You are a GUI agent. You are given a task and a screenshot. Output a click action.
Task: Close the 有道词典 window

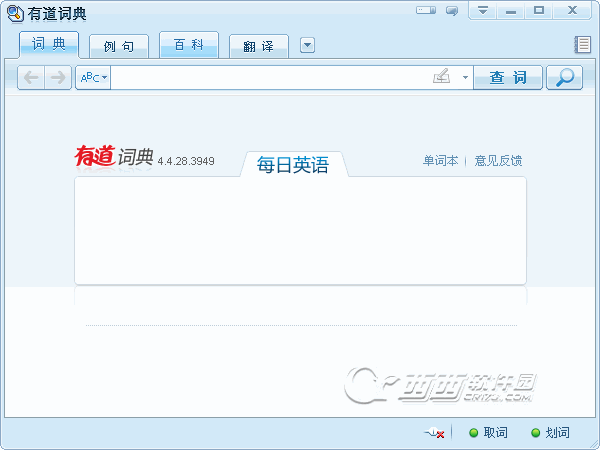572,10
